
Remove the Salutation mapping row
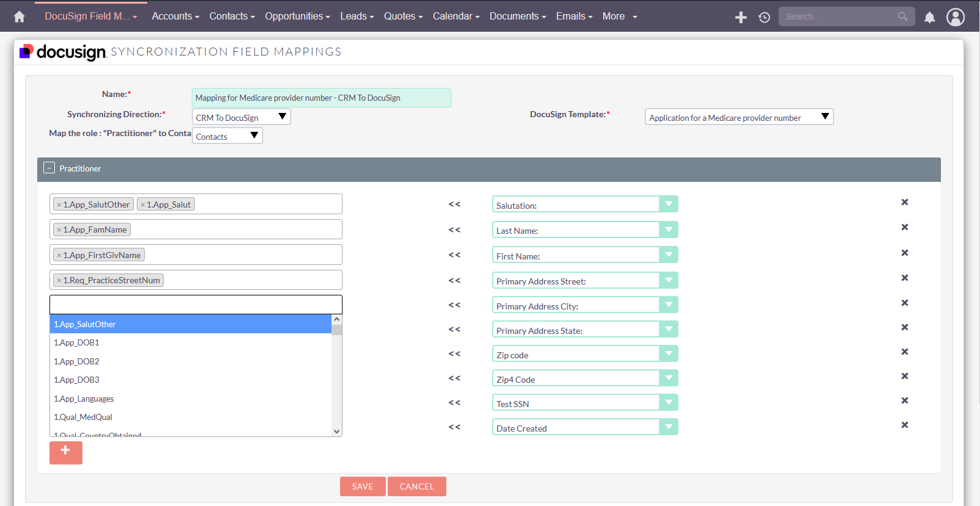905,202
